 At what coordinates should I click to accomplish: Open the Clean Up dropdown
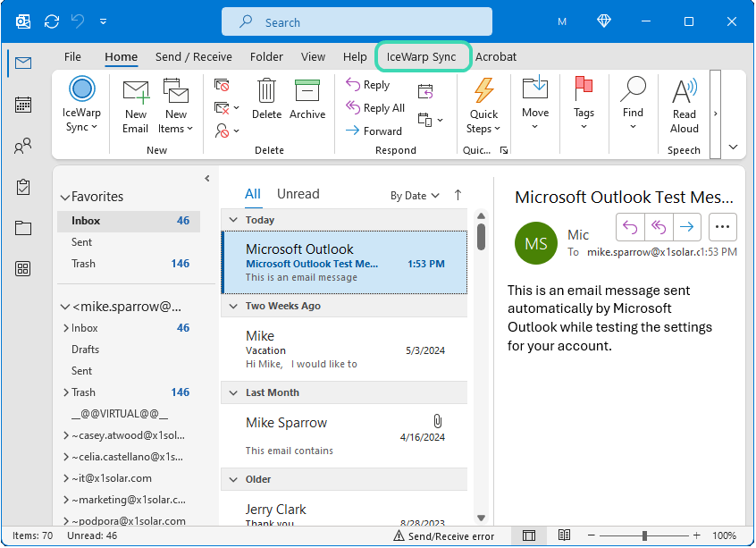227,107
